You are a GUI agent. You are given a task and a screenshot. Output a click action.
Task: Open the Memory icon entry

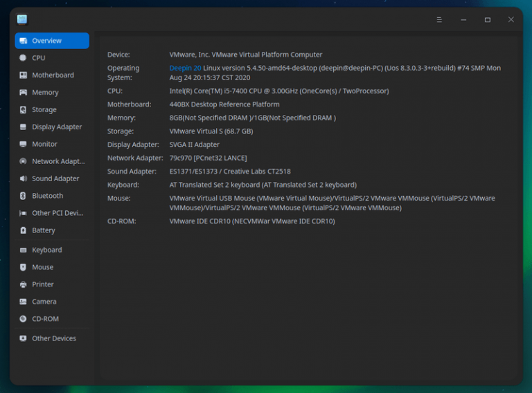point(24,93)
